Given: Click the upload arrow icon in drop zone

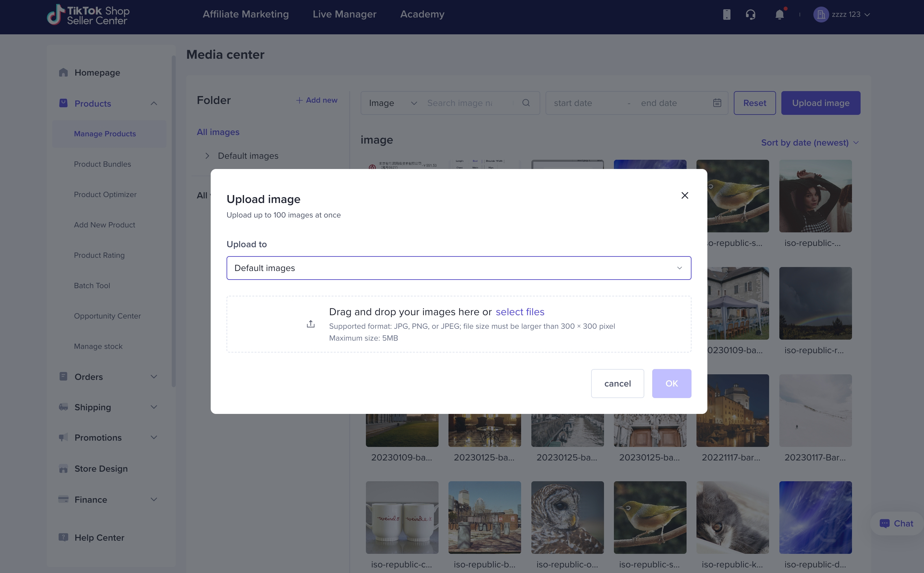Looking at the screenshot, I should click(x=310, y=324).
